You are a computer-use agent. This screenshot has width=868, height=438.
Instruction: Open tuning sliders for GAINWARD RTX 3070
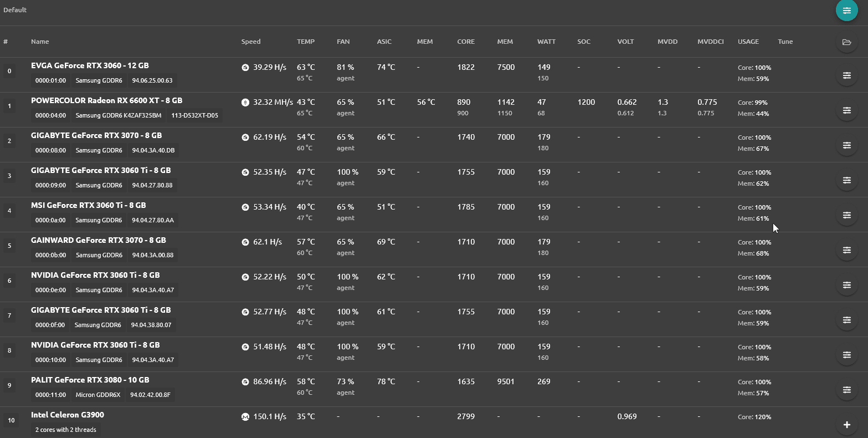click(x=846, y=250)
